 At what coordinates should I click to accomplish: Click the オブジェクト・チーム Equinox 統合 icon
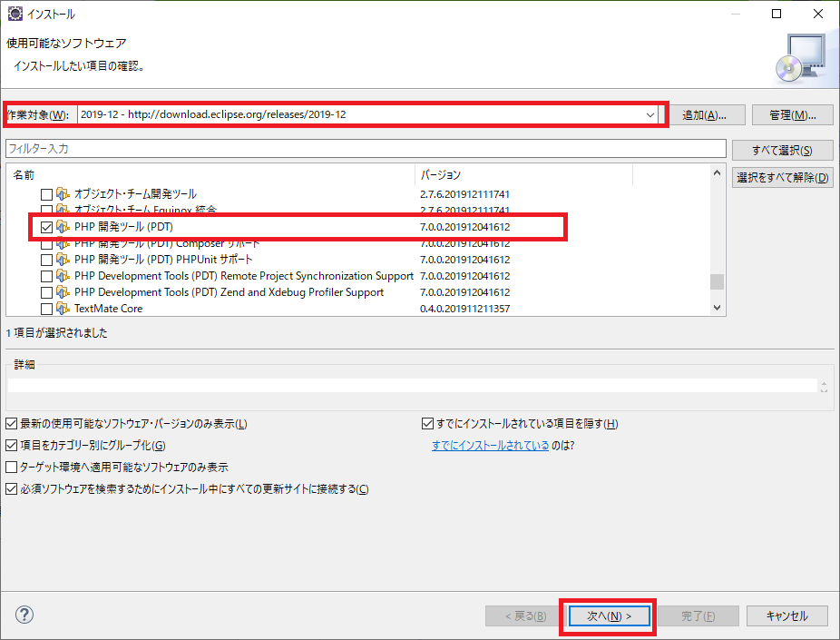click(61, 210)
